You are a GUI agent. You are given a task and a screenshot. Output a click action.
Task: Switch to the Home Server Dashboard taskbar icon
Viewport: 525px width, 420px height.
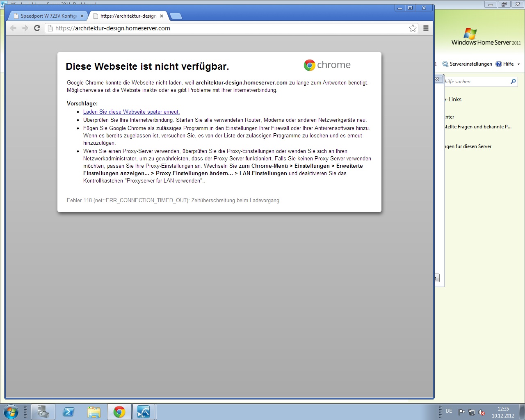pyautogui.click(x=144, y=412)
